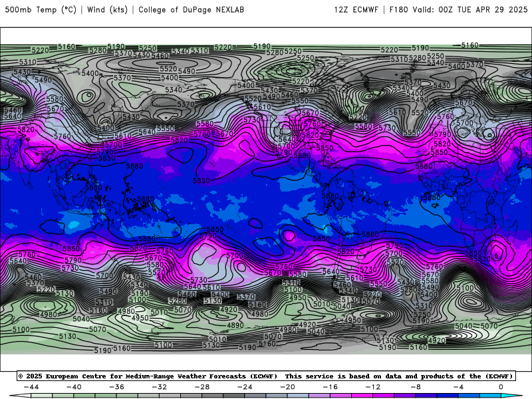Click the ECMWF copyright notice bar
This screenshot has width=532, height=399.
267,376
